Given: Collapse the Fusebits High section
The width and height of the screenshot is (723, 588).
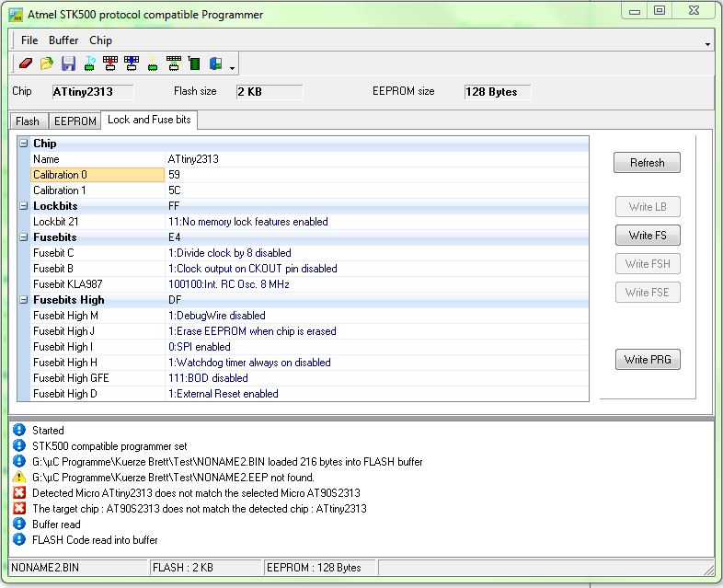Looking at the screenshot, I should (24, 300).
